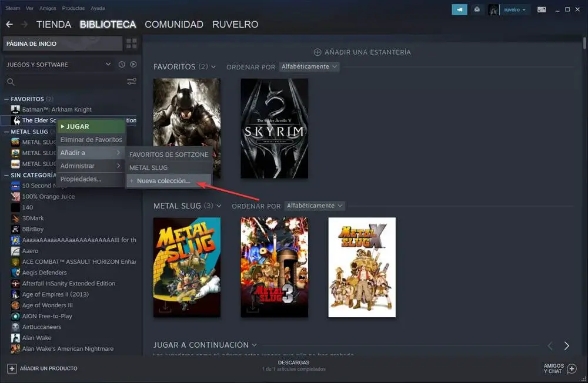Click Añadir una estantería
Viewport: 588px width, 383px height.
(x=362, y=52)
